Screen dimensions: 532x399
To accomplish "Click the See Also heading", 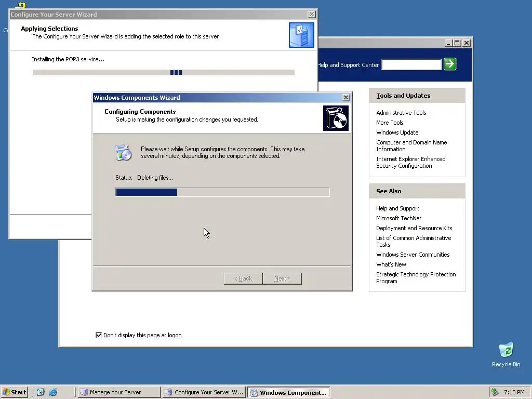I will click(x=389, y=191).
